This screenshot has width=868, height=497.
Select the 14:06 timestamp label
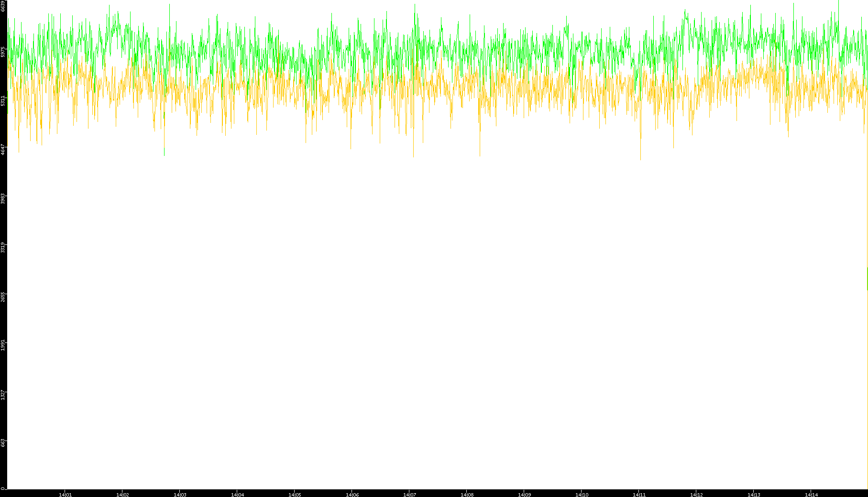(352, 495)
